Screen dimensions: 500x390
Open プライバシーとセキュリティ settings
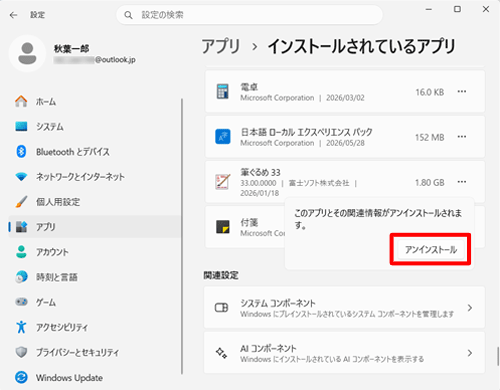point(95,352)
